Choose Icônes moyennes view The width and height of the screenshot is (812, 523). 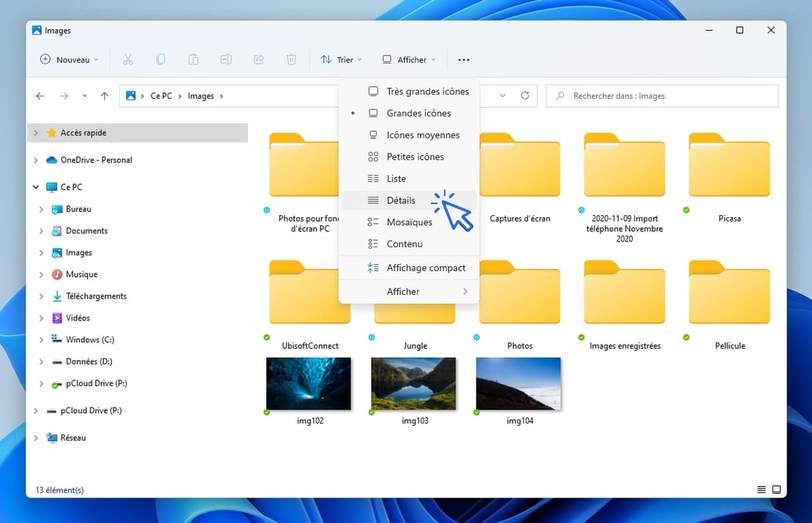click(409, 135)
